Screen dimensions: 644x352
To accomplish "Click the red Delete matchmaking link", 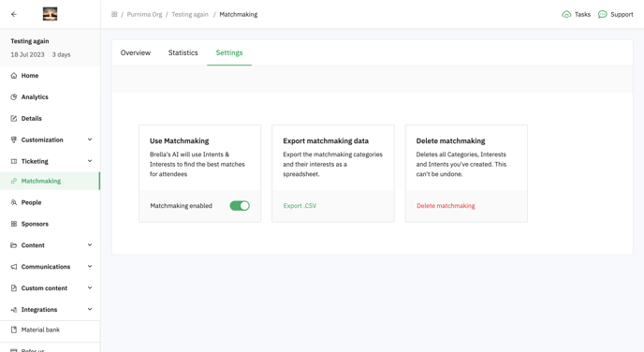I will 446,206.
